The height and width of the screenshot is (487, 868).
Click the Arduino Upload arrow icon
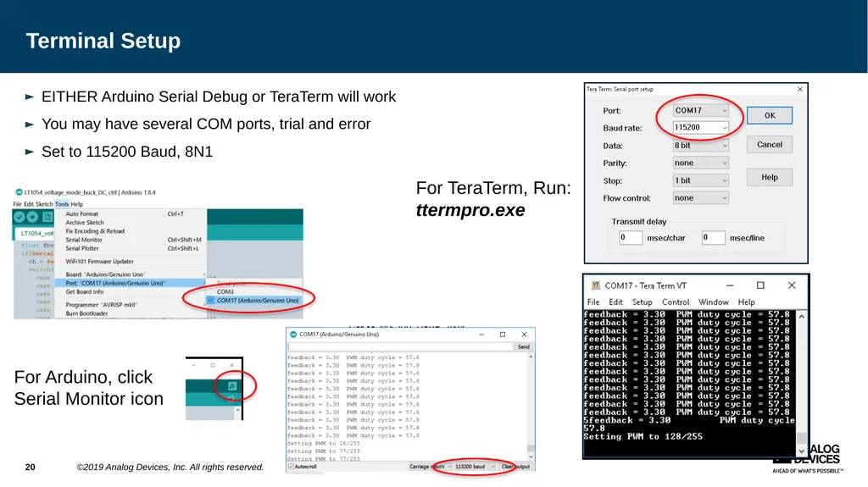click(33, 218)
